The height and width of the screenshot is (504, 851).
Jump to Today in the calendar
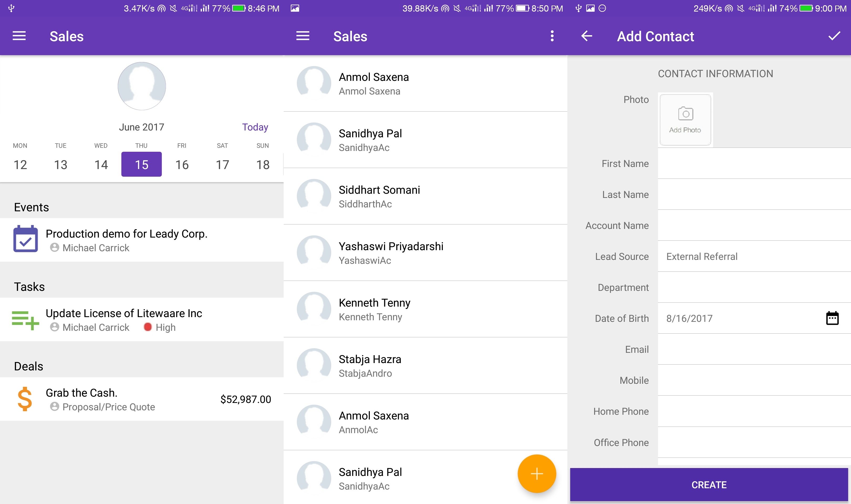[255, 127]
